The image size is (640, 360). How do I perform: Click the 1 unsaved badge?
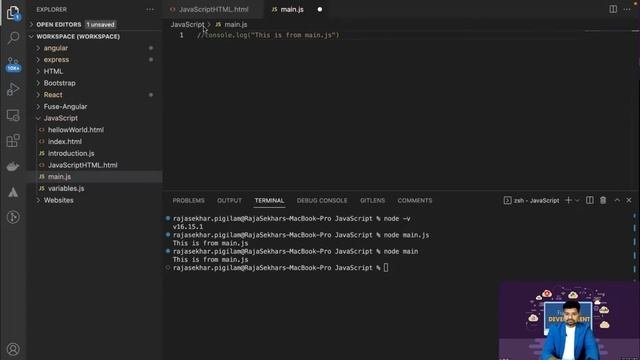click(100, 24)
